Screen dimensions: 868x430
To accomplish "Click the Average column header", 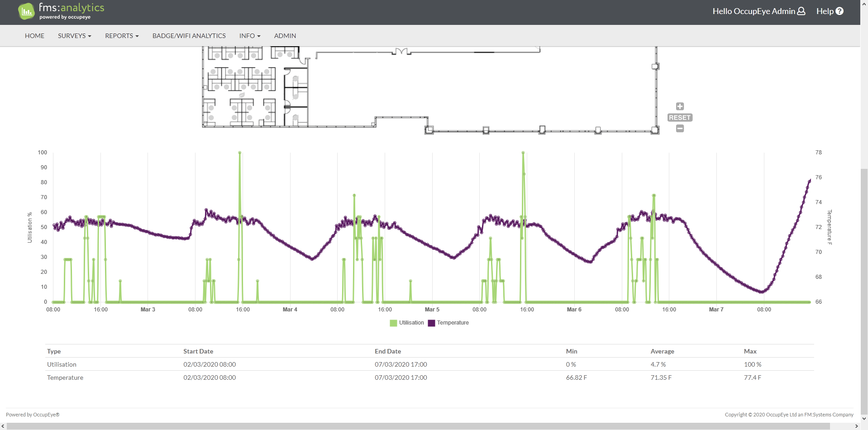I will click(x=662, y=351).
